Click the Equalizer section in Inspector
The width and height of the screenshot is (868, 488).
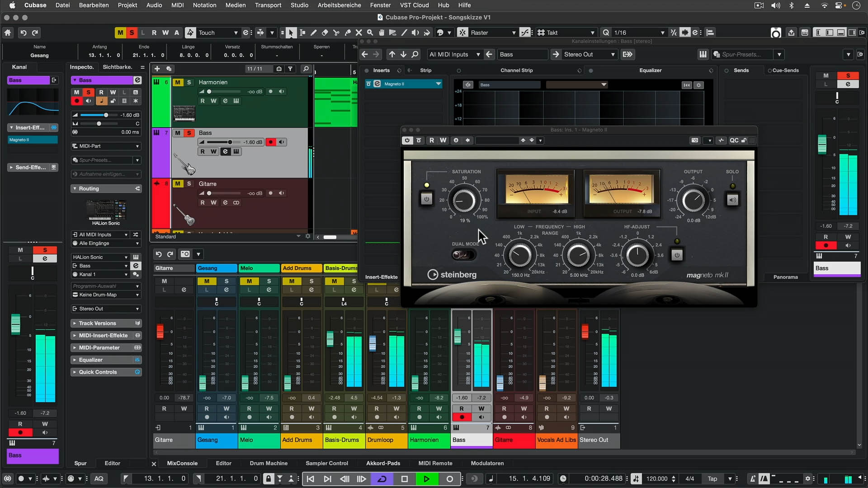(x=106, y=360)
